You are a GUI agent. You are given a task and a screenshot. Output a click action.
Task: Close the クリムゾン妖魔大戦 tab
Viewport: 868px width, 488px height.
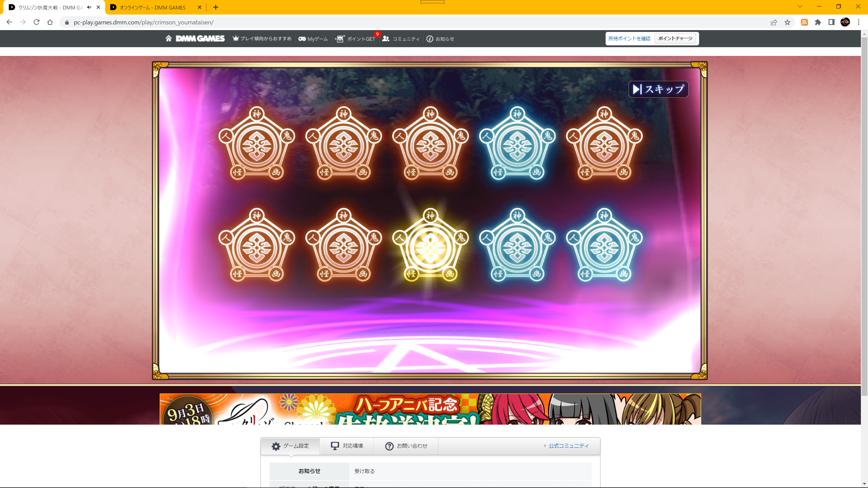tap(98, 7)
